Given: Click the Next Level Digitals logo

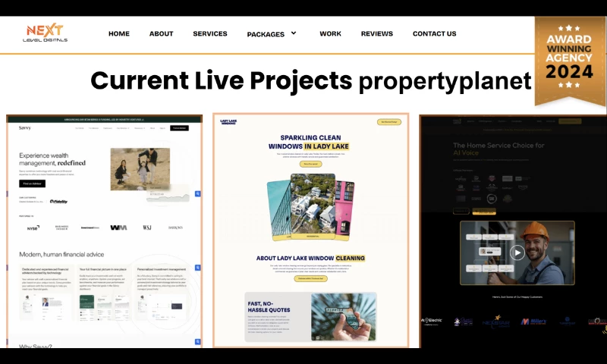Looking at the screenshot, I should click(46, 33).
